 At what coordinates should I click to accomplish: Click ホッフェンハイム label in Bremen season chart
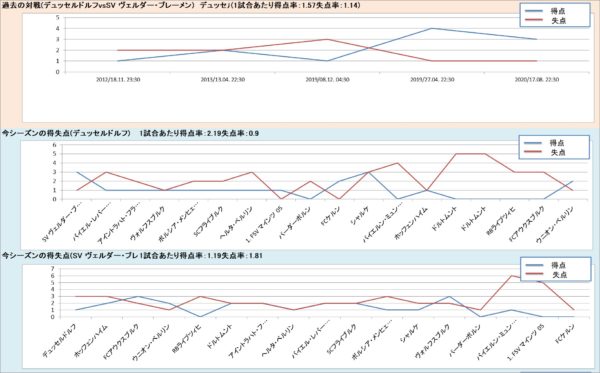92,341
